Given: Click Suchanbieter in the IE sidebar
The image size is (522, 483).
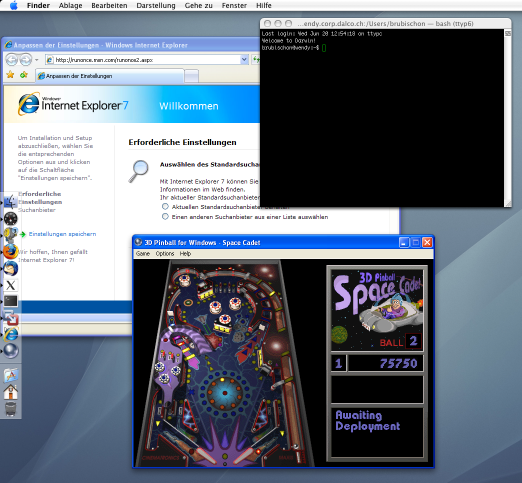Looking at the screenshot, I should coord(37,210).
